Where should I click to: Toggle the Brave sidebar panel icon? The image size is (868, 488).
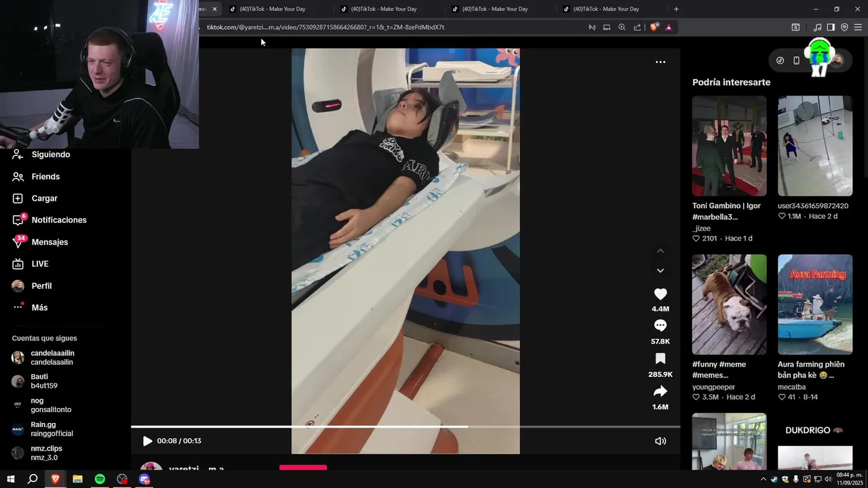click(x=831, y=27)
